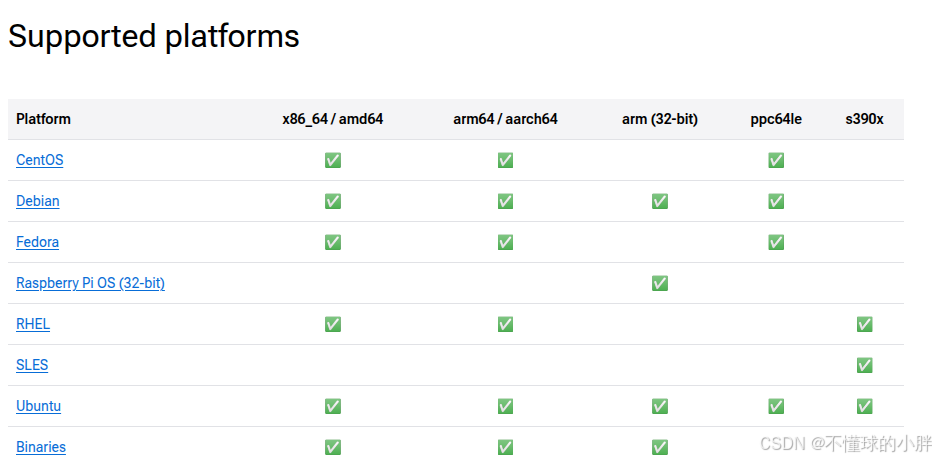Click Raspberry Pi OS arm 32-bit checkmark

click(x=660, y=283)
